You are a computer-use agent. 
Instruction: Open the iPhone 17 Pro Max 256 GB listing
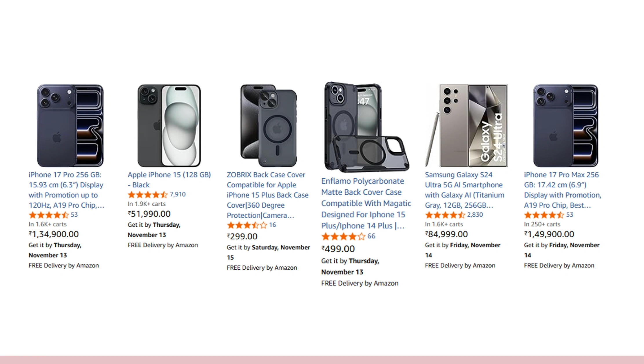pos(562,190)
